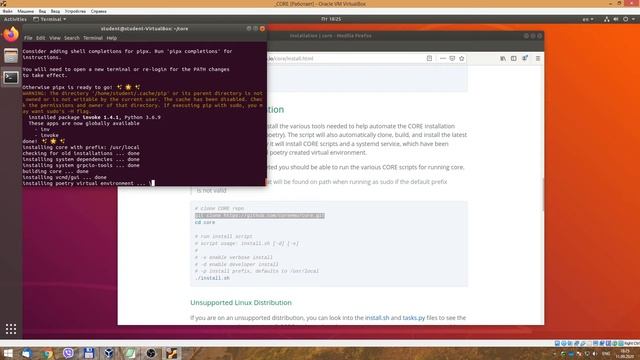The image size is (640, 360).
Task: Open the terminal Help menu
Action: (111, 38)
